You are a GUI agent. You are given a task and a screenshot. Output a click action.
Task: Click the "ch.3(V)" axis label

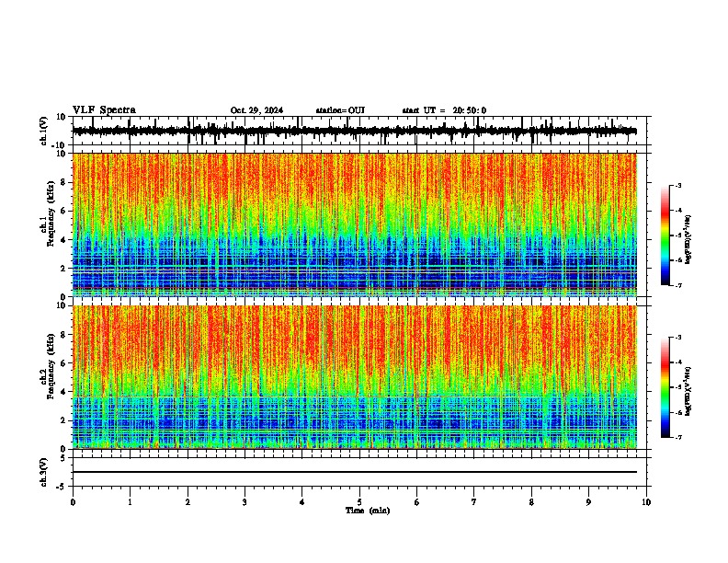(44, 472)
